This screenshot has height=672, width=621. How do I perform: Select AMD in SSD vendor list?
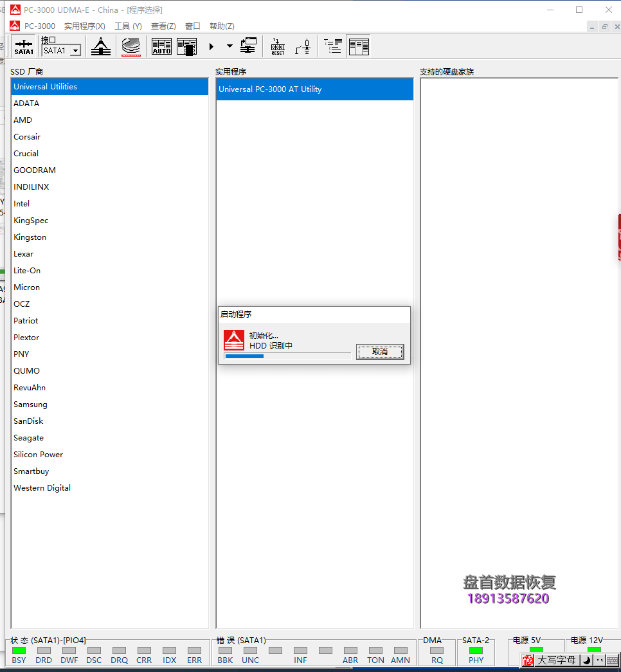point(110,120)
